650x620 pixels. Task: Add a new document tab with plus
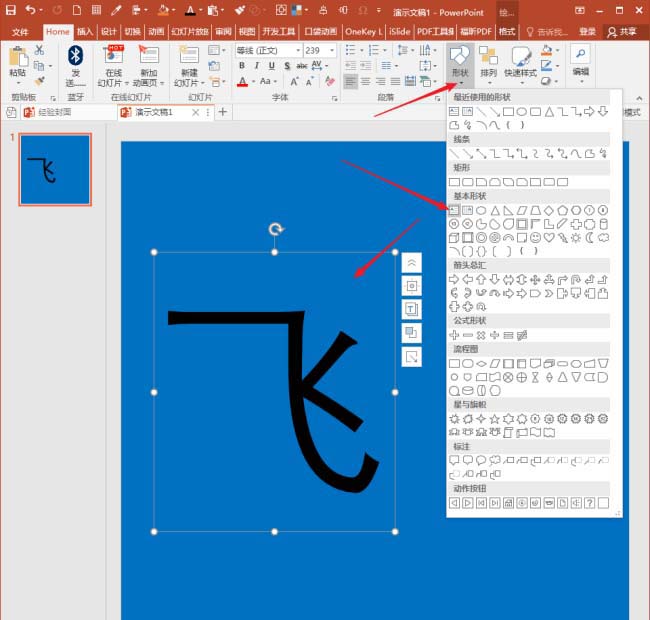point(223,112)
